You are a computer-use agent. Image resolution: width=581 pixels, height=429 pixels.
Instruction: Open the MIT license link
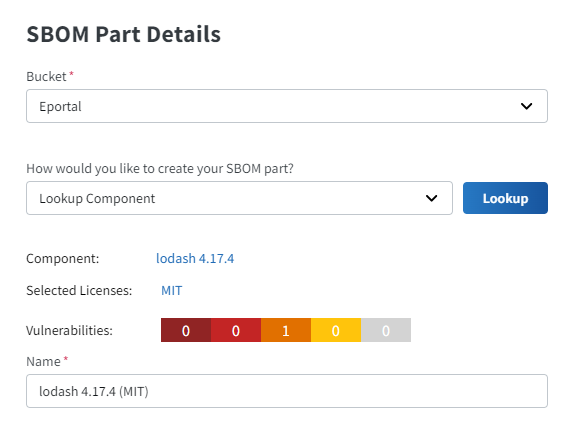pyautogui.click(x=172, y=290)
